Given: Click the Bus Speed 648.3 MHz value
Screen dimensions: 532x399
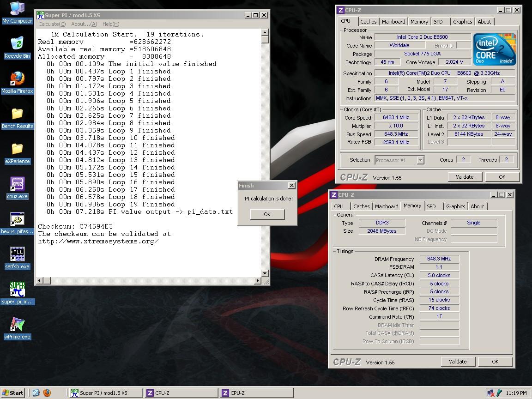Looking at the screenshot, I should pyautogui.click(x=396, y=134).
